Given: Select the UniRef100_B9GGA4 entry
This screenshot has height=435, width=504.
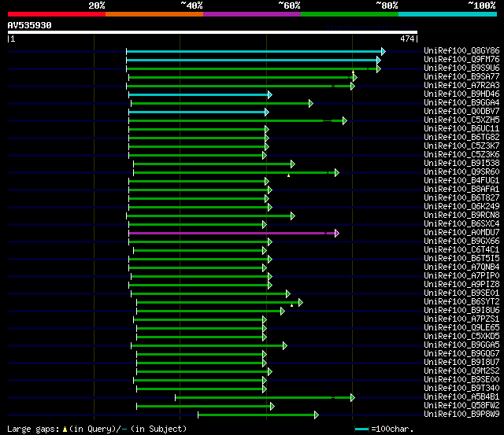Looking at the screenshot, I should [461, 103].
